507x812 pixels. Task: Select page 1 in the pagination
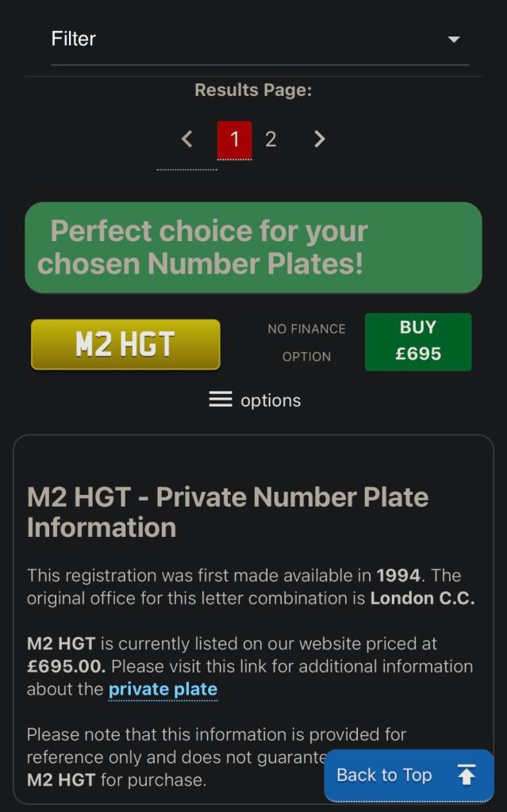[234, 139]
